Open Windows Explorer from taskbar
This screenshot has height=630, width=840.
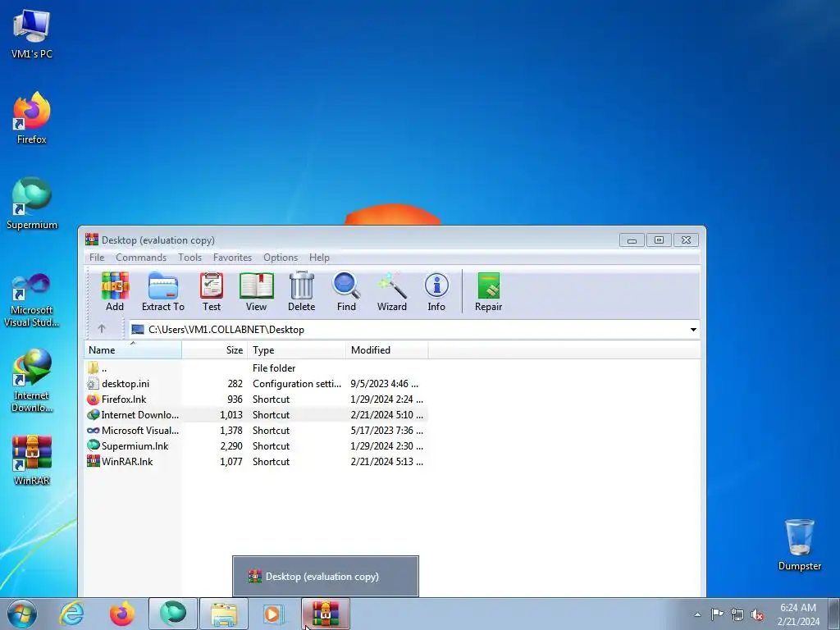point(224,614)
